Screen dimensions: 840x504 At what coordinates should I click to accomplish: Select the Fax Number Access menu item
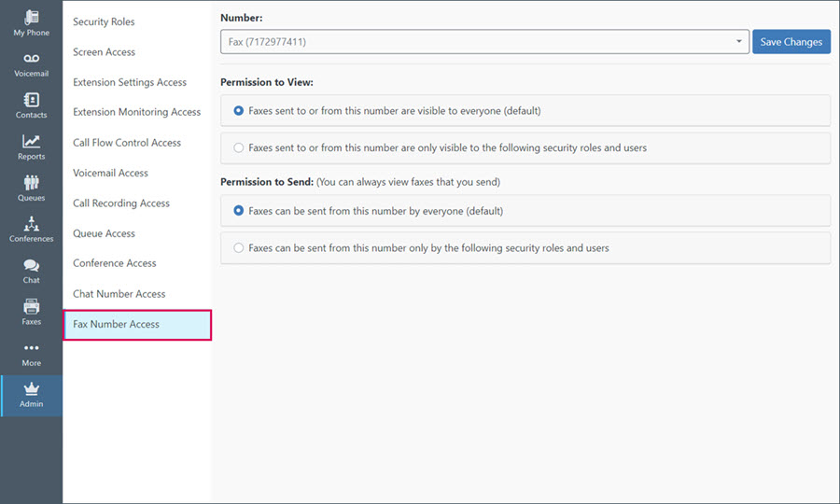coord(137,325)
